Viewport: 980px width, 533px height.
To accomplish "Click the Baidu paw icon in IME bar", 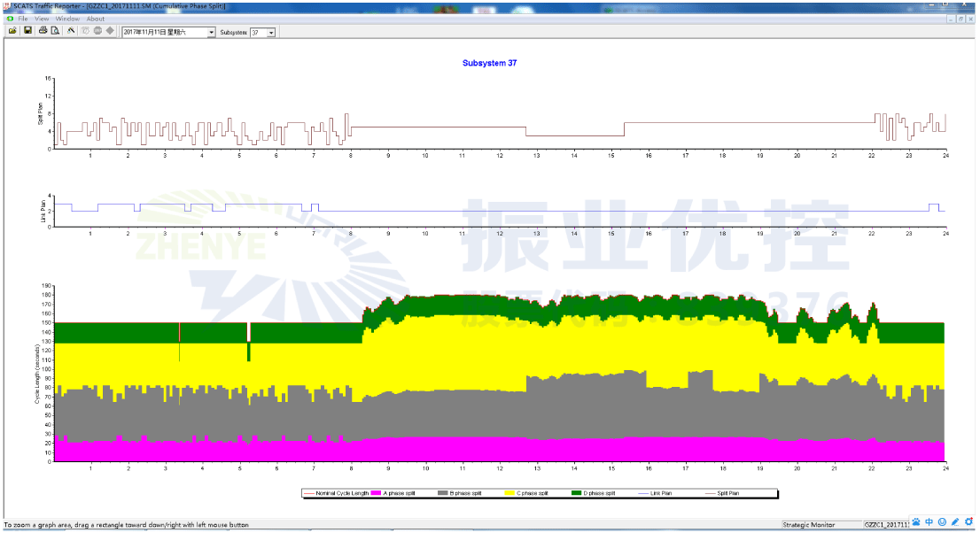I will [916, 522].
